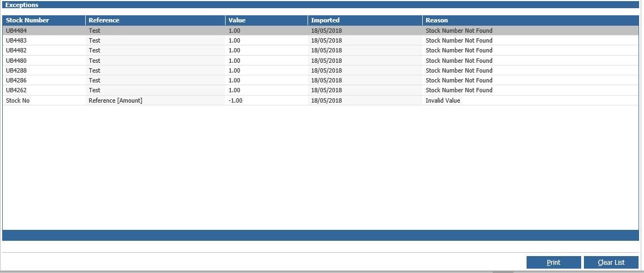This screenshot has height=273, width=644.
Task: Sort by Reference column header
Action: coord(155,20)
